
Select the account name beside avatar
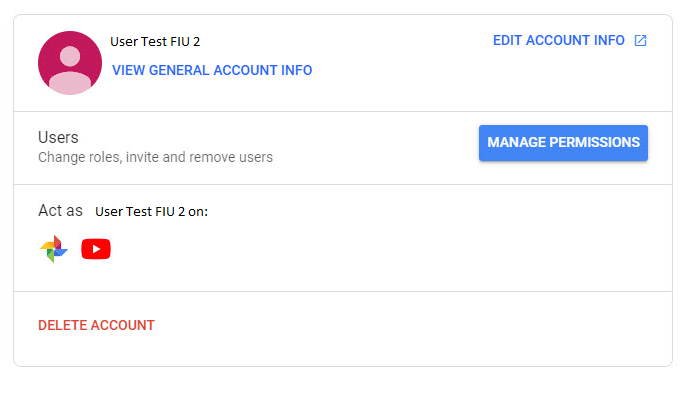pyautogui.click(x=155, y=41)
